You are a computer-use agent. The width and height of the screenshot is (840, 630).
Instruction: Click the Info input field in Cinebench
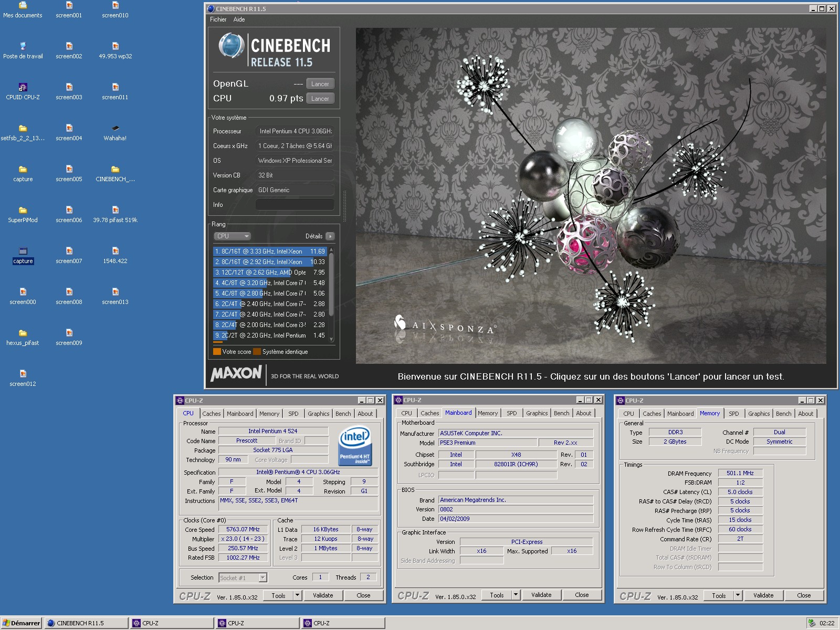pyautogui.click(x=295, y=205)
